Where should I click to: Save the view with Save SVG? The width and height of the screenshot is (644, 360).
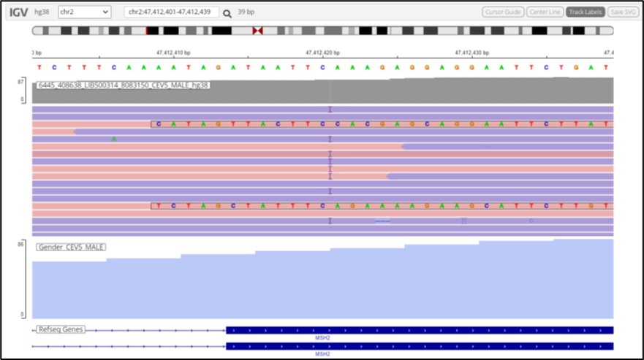point(623,12)
